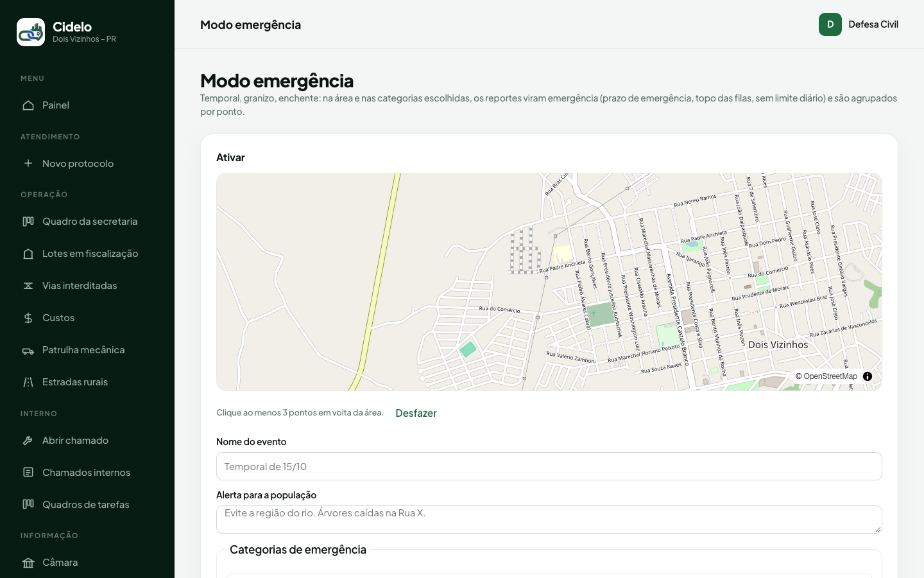Click the Patrulha mecânica truck icon
Image resolution: width=924 pixels, height=578 pixels.
tap(28, 350)
